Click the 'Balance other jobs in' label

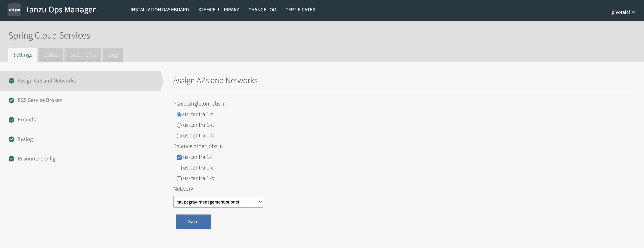198,146
